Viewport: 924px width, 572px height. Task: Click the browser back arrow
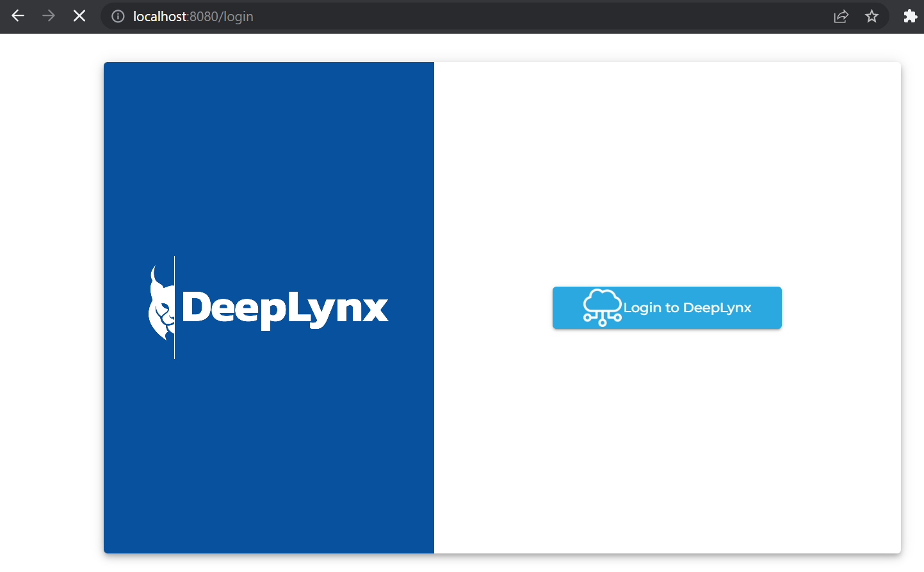coord(18,16)
